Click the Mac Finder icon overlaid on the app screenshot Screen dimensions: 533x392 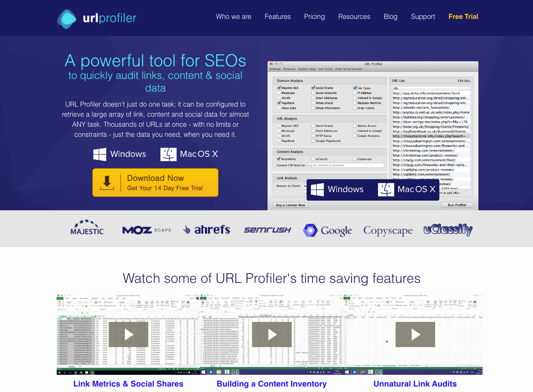(x=386, y=189)
